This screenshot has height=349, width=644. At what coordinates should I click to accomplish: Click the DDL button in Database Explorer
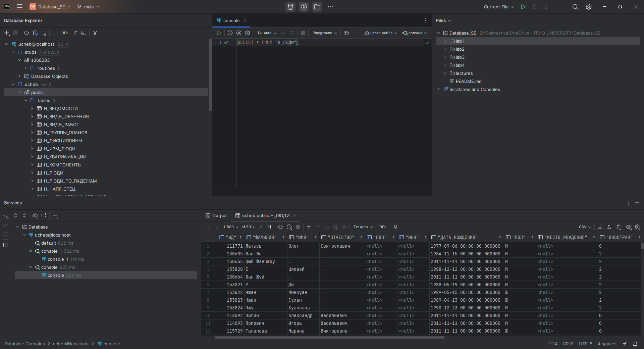click(65, 33)
